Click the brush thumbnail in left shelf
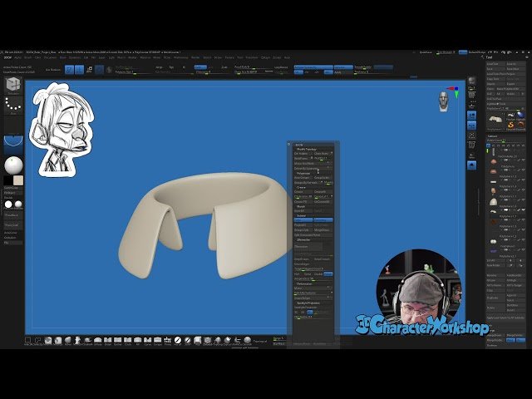532x399 pixels. coord(13,83)
